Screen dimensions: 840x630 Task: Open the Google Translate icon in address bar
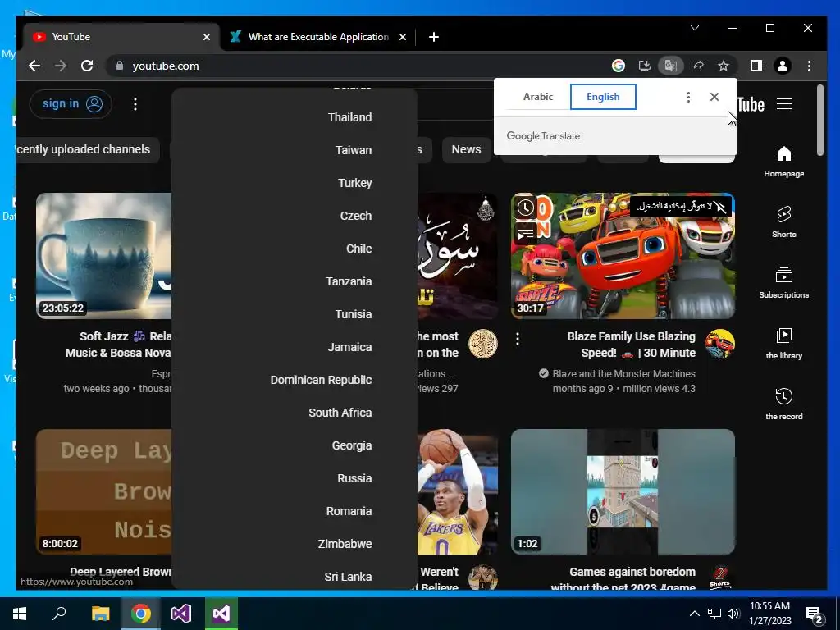(671, 66)
